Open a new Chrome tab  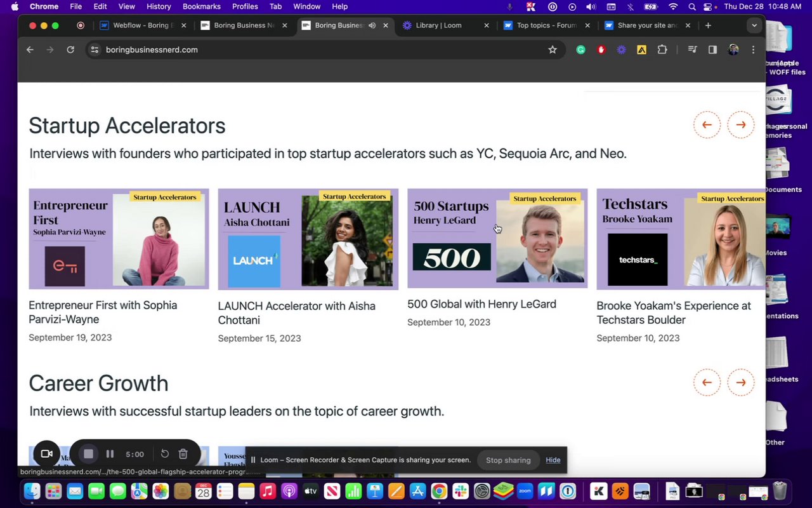pyautogui.click(x=708, y=25)
